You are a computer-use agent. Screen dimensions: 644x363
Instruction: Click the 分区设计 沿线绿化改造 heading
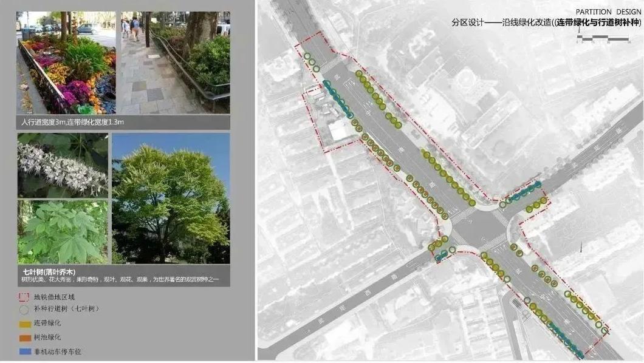coord(546,22)
